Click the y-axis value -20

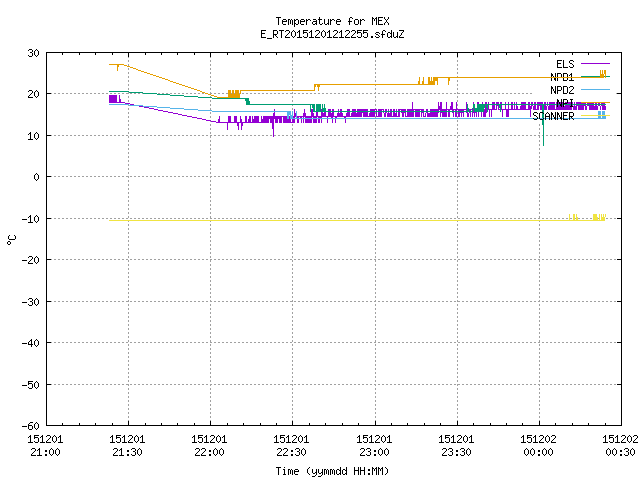pos(31,260)
